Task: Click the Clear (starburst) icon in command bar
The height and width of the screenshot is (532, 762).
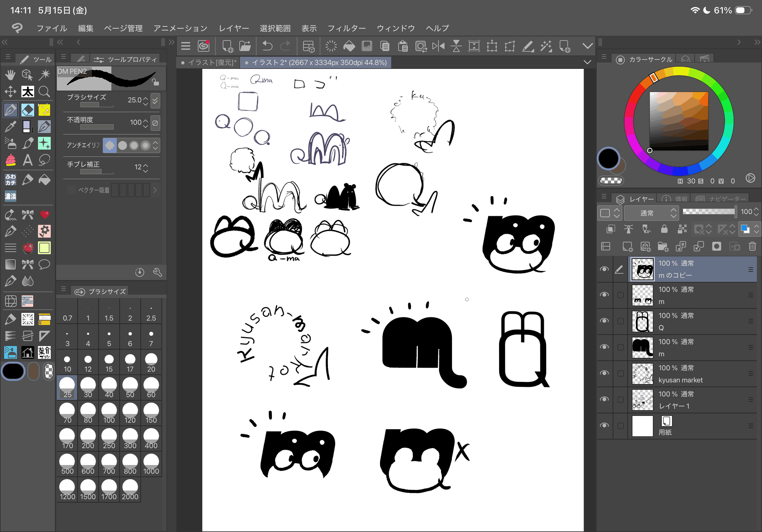Action: 331,46
